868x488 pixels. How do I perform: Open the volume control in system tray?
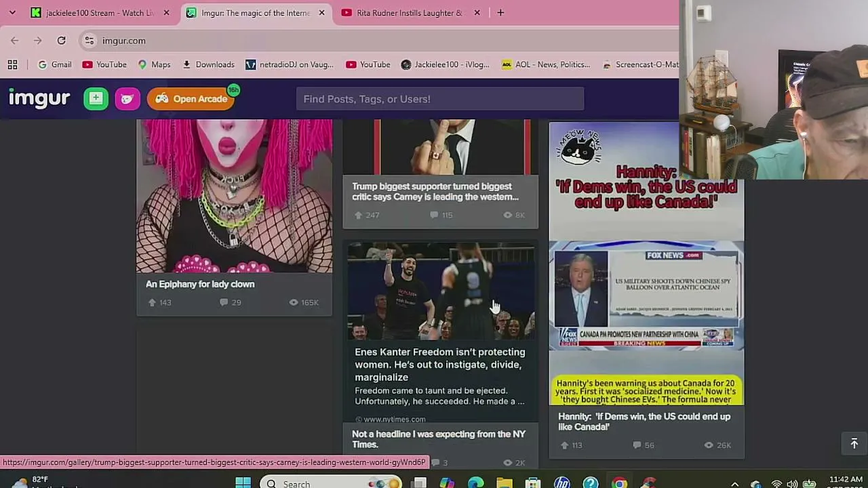(x=792, y=484)
